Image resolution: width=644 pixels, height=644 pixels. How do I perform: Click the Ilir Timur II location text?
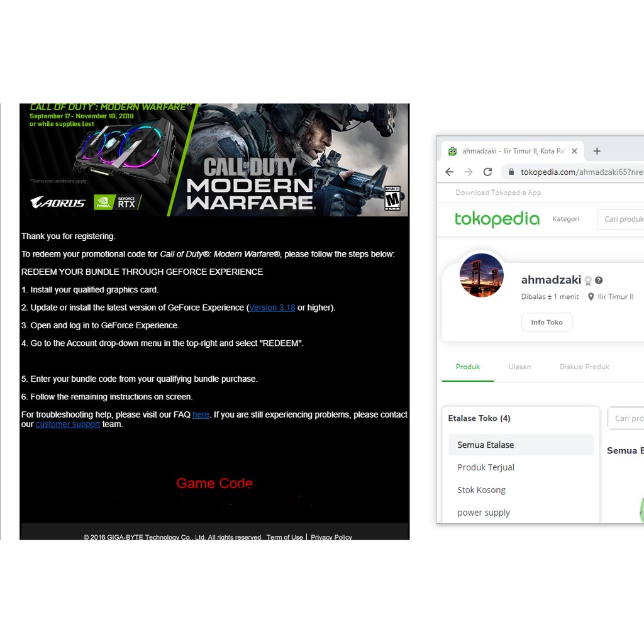[x=616, y=297]
